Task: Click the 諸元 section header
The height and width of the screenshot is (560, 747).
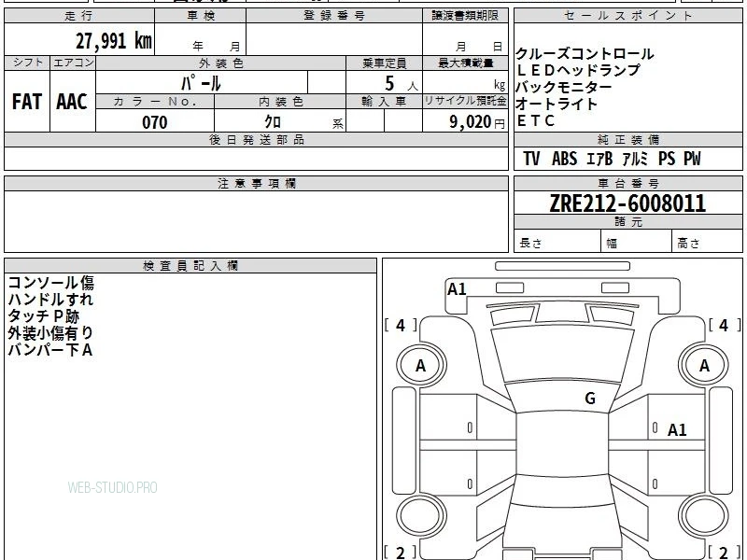Action: [627, 222]
